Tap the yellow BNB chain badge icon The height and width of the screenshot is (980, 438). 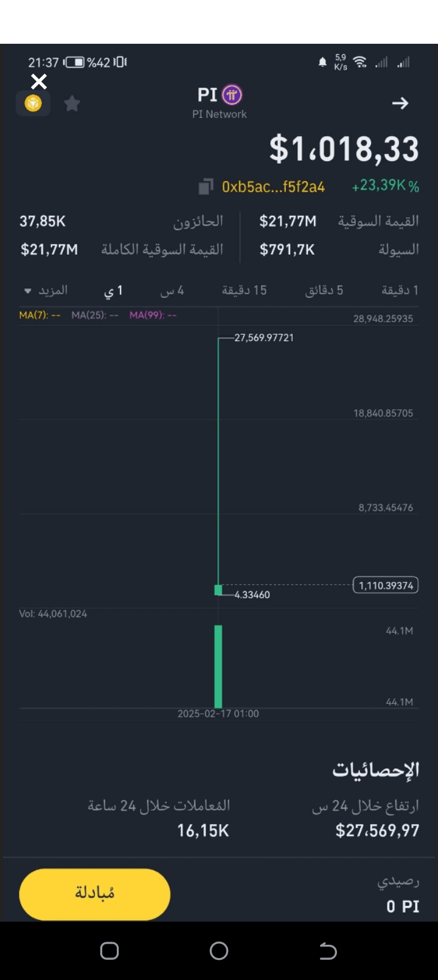click(x=33, y=103)
